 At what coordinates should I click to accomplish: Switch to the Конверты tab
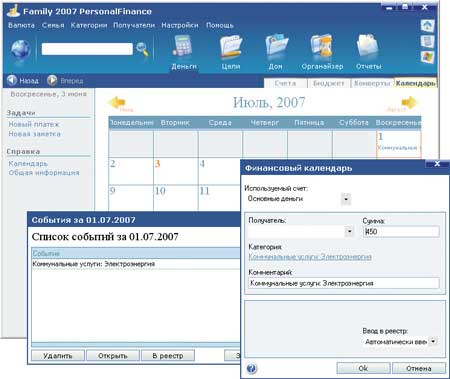[x=372, y=83]
